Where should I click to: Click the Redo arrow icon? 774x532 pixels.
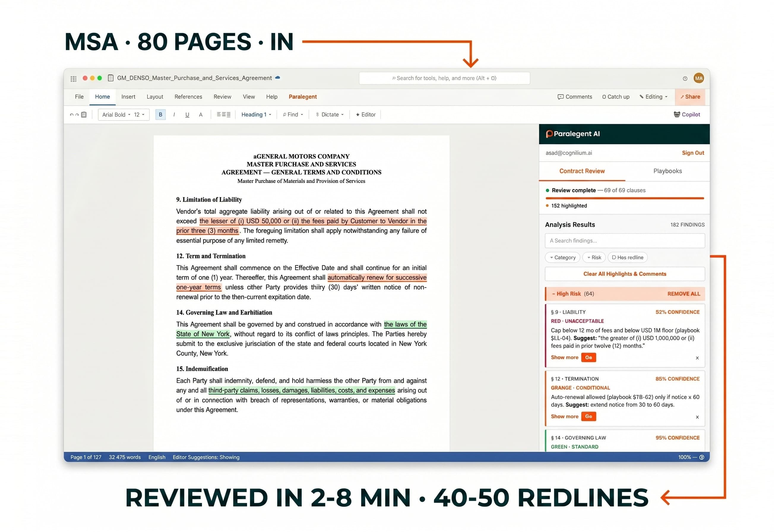pos(77,115)
